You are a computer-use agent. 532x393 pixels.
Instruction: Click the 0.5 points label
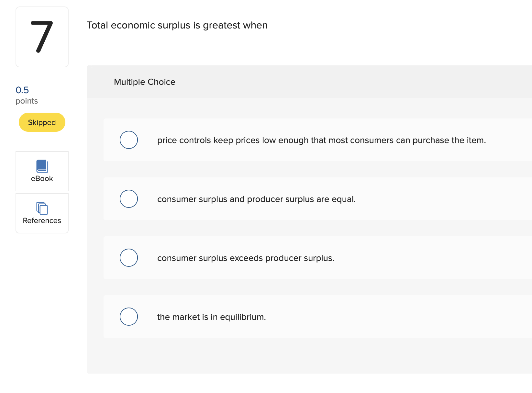[x=22, y=90]
